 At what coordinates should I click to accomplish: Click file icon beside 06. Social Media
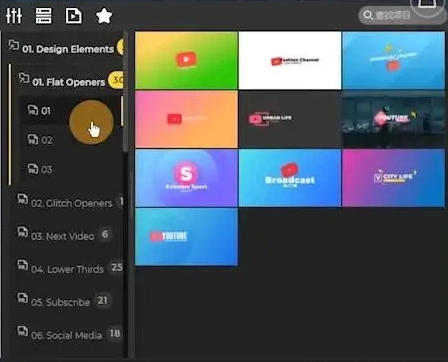tap(23, 331)
